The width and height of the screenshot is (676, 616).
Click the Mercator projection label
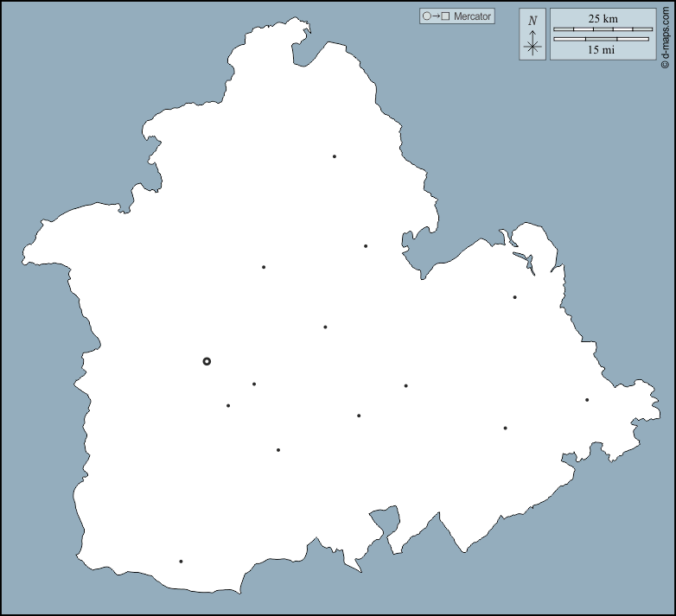coord(472,16)
